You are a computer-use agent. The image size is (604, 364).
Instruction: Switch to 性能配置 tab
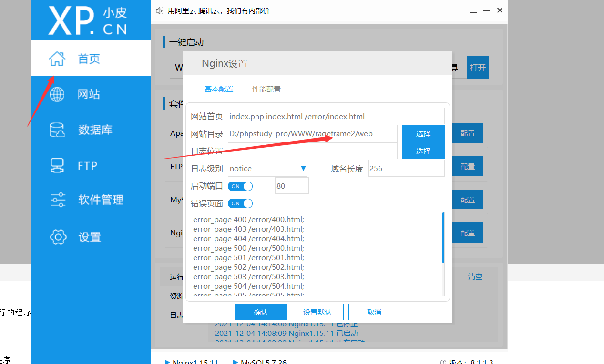tap(266, 89)
